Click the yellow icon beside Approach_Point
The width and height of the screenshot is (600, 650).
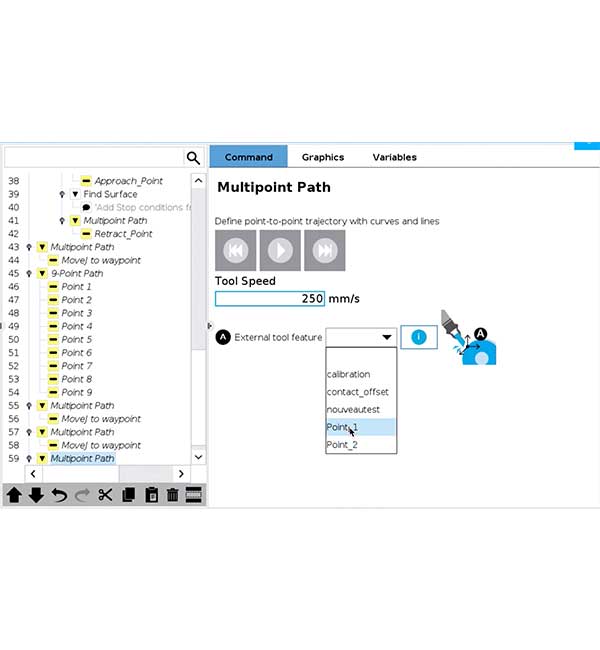[x=86, y=181]
